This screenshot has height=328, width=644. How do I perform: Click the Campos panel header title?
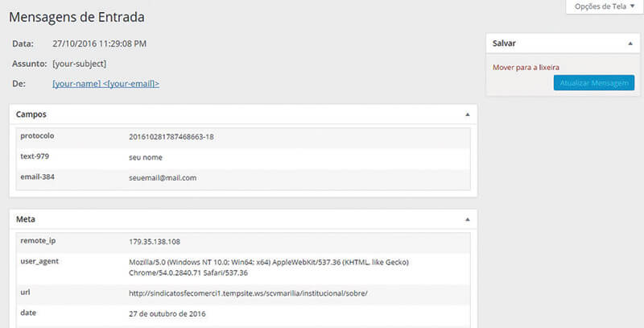(31, 114)
